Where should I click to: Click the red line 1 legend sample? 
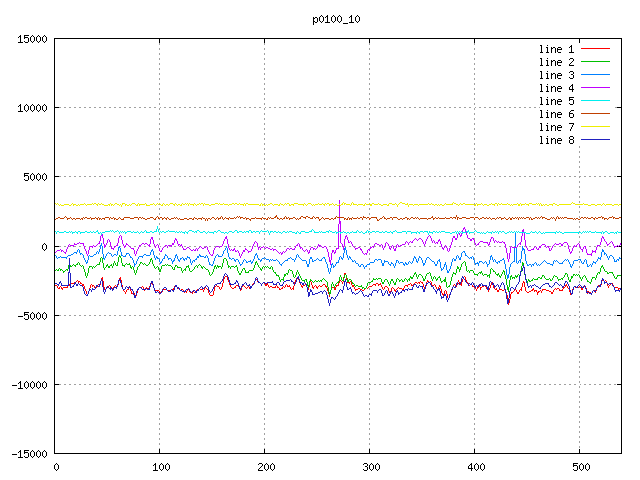[596, 49]
